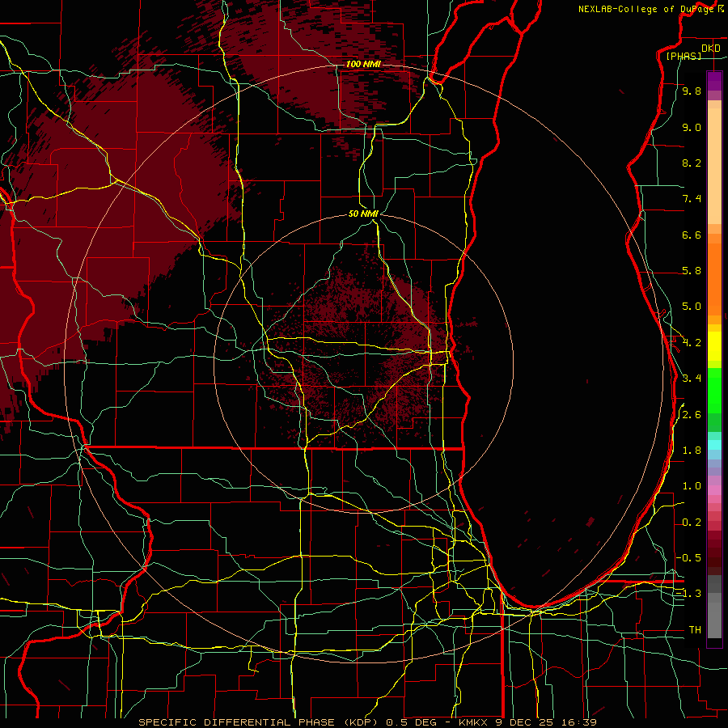Click the [PHAS] units label
The width and height of the screenshot is (728, 728).
pyautogui.click(x=684, y=56)
